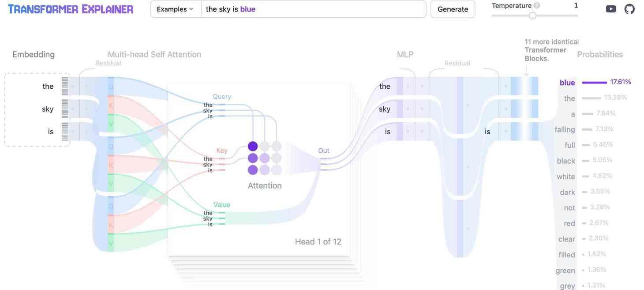Select the dark purple attention matrix circle
This screenshot has width=644, height=290.
point(253,146)
